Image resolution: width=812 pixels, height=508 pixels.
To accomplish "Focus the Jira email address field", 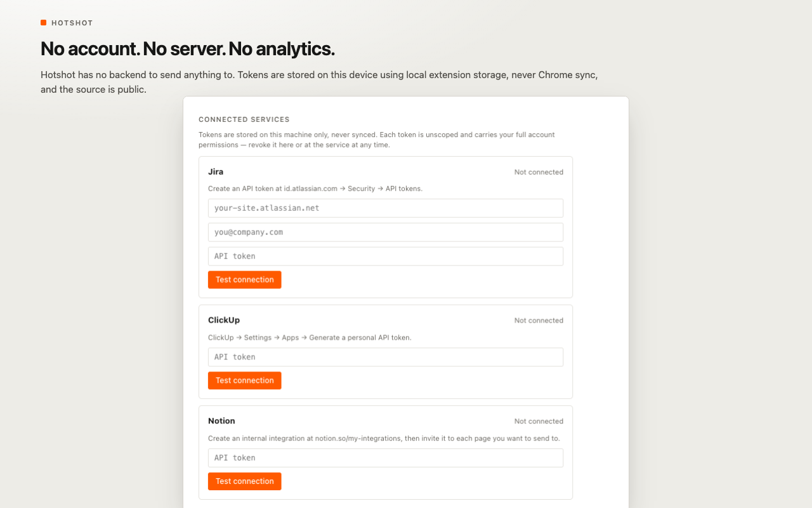I will (x=386, y=232).
